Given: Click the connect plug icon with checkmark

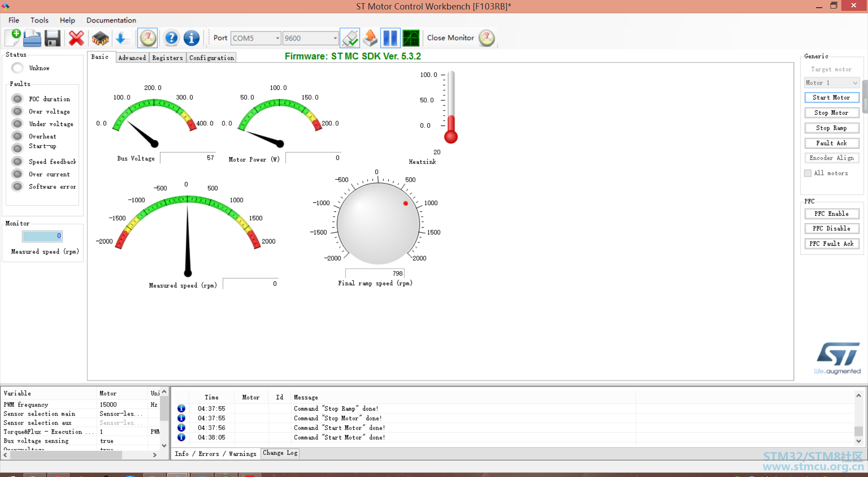Looking at the screenshot, I should pyautogui.click(x=350, y=38).
